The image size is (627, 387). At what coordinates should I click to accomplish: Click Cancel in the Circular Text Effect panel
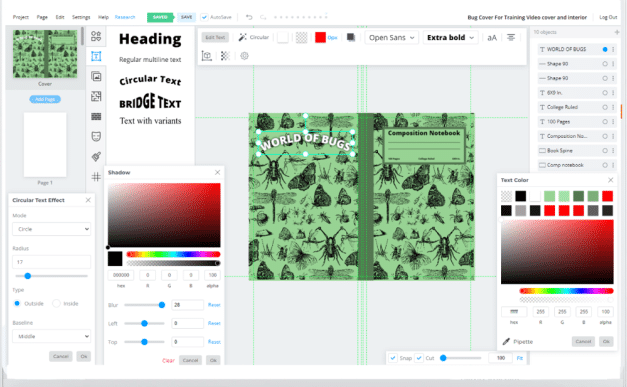coord(61,356)
